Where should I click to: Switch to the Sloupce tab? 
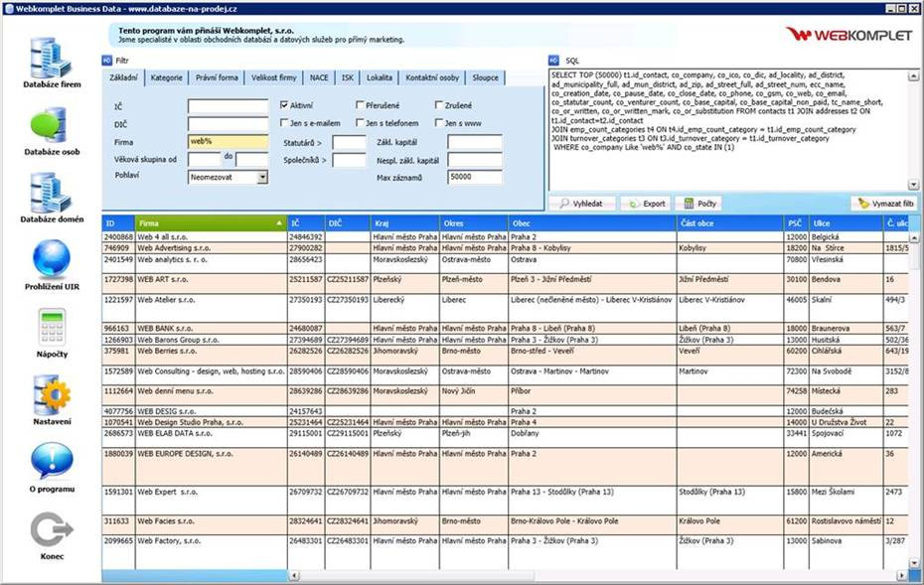point(485,77)
